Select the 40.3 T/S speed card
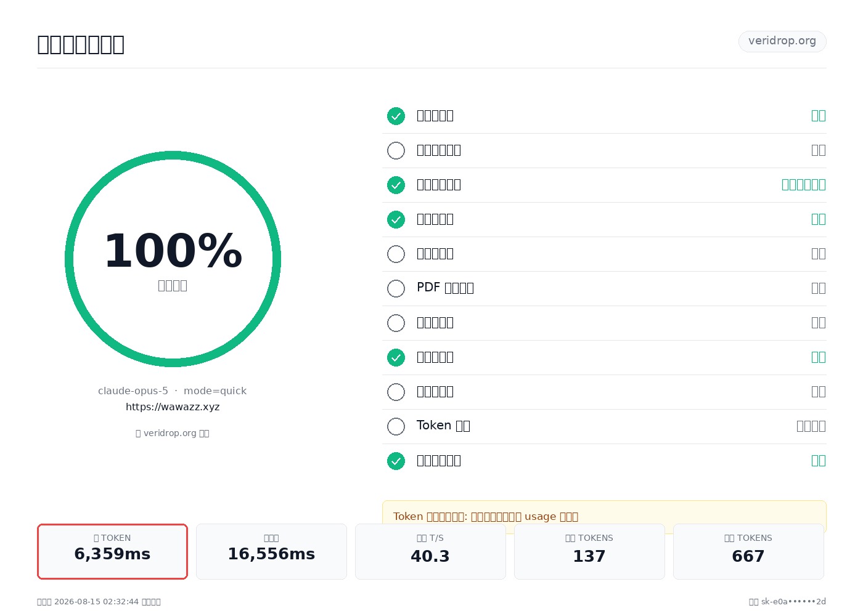Screen dimensions: 863x616 [430, 551]
